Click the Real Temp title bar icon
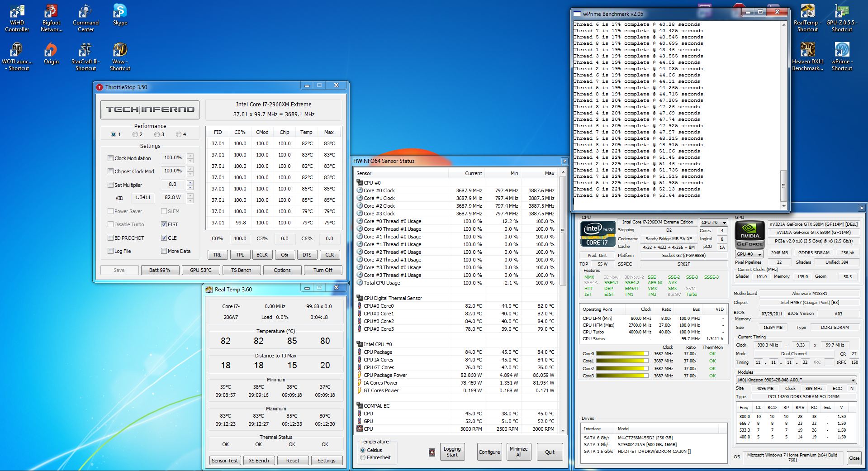This screenshot has height=471, width=868. click(x=209, y=289)
